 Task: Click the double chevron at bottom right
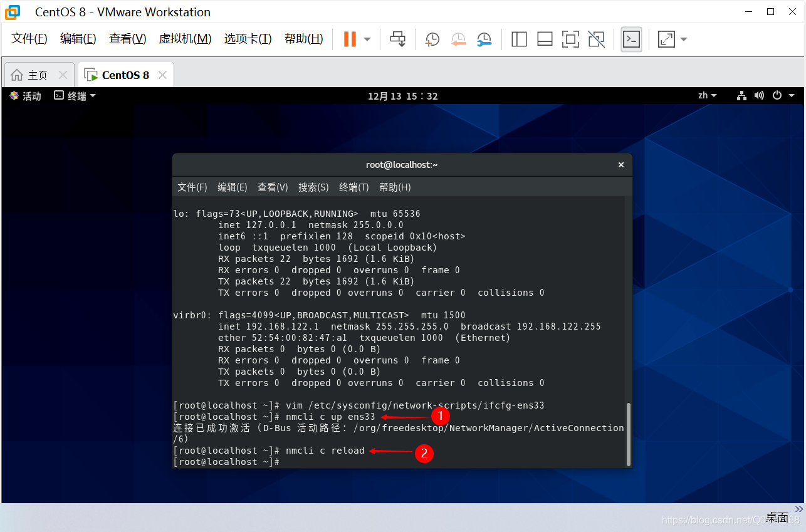coord(798,508)
